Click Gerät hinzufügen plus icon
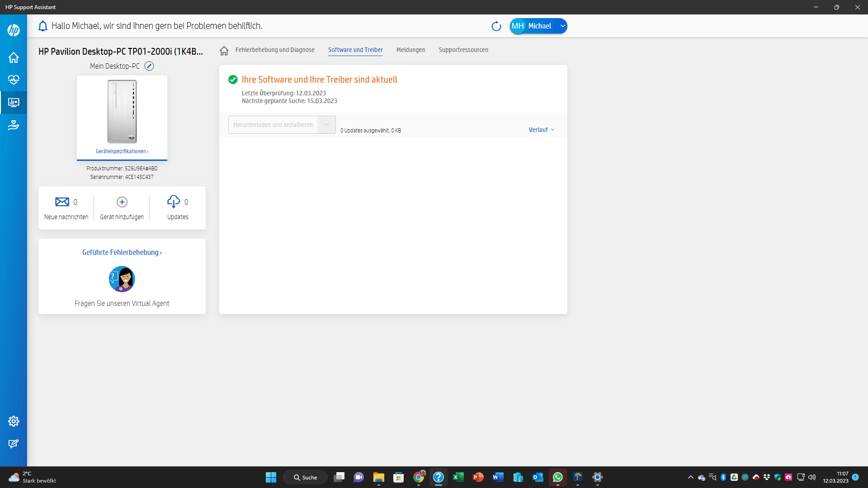Screen dimensions: 868x488 (122, 202)
